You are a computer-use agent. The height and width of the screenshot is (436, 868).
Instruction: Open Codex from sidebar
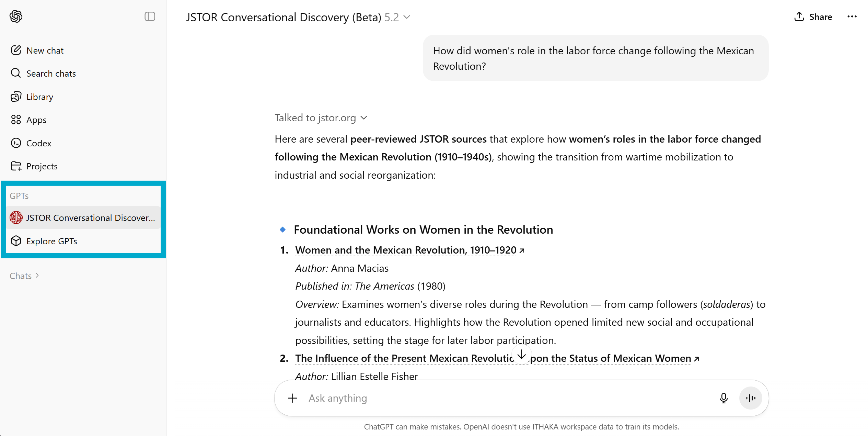tap(38, 143)
